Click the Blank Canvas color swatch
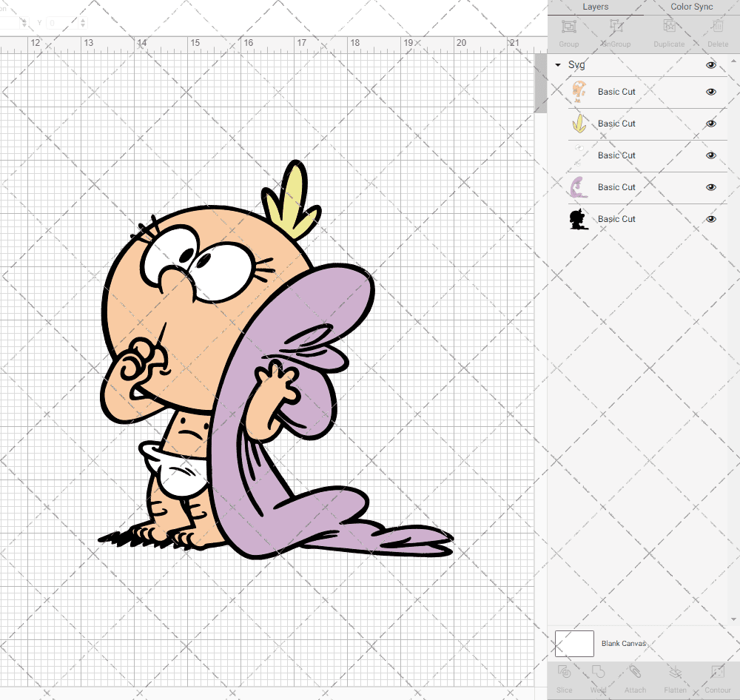The width and height of the screenshot is (740, 700). click(x=574, y=643)
